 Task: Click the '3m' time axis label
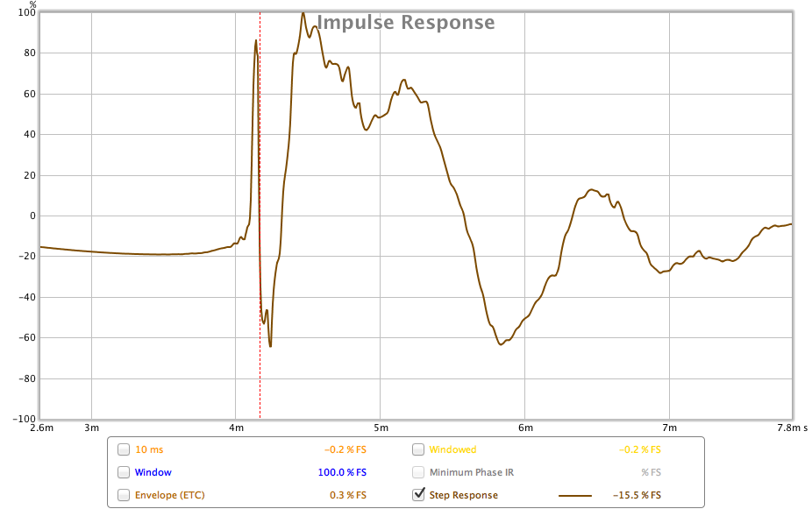pos(92,428)
